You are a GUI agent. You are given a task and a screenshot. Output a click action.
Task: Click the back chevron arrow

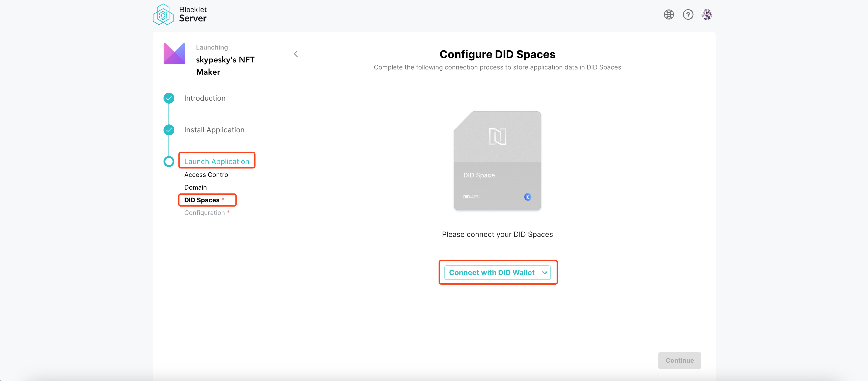coord(296,54)
